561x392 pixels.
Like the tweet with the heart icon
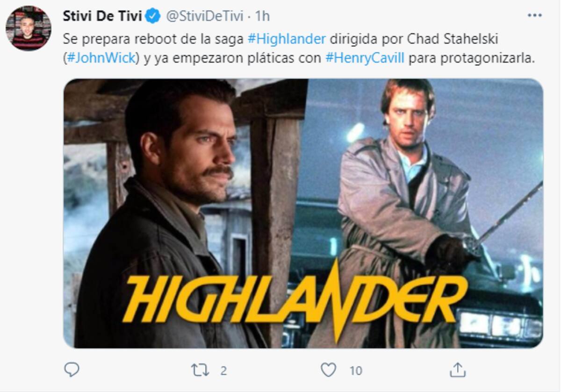[x=329, y=370]
